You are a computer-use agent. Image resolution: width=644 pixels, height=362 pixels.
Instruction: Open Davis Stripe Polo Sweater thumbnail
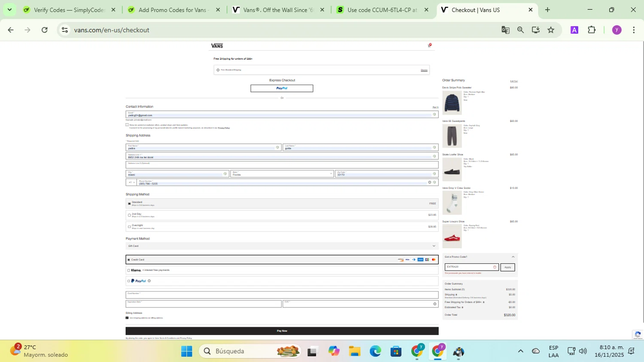(x=452, y=103)
